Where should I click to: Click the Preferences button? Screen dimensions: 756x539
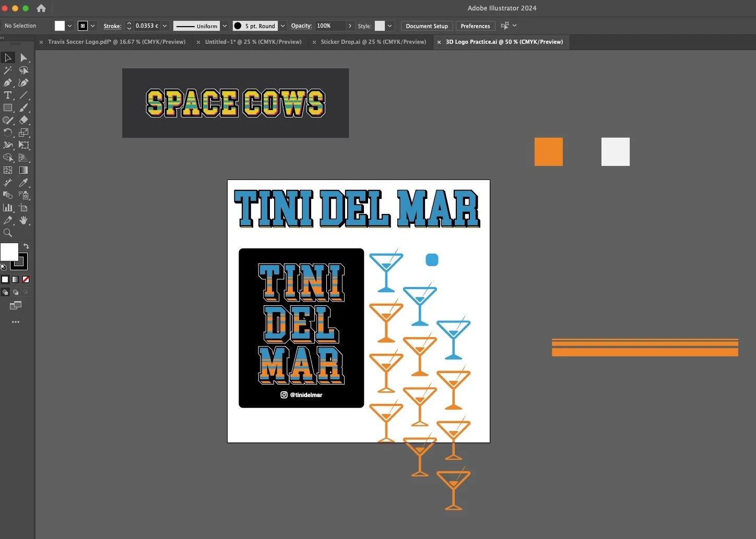475,26
